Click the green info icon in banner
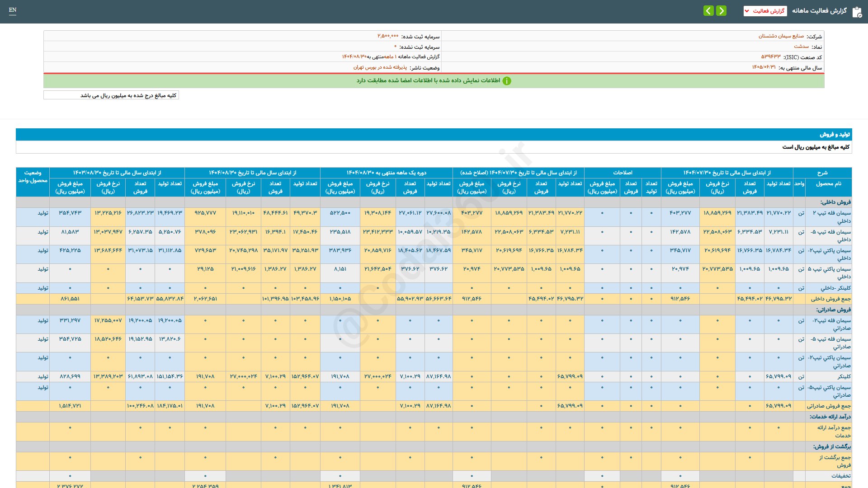Image resolution: width=868 pixels, height=488 pixels. pyautogui.click(x=507, y=81)
